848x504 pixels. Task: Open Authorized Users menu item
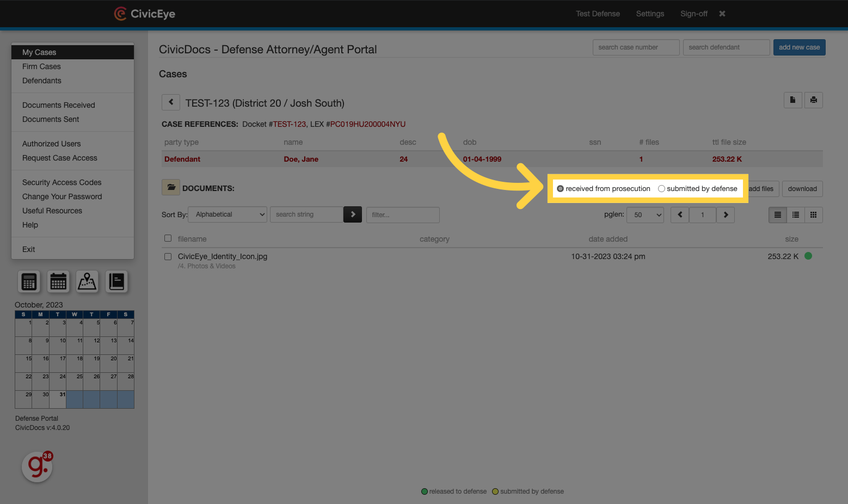72,144
